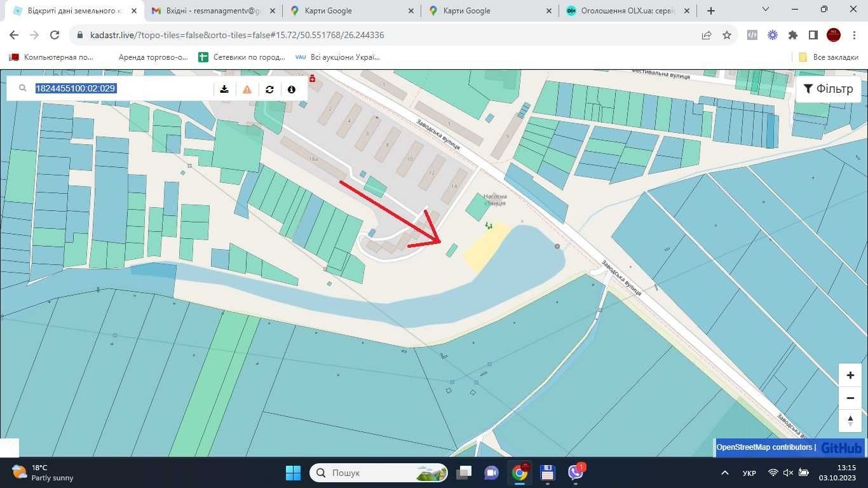The height and width of the screenshot is (488, 868).
Task: Open the Всі закладки bookmarks folder
Action: pyautogui.click(x=829, y=57)
